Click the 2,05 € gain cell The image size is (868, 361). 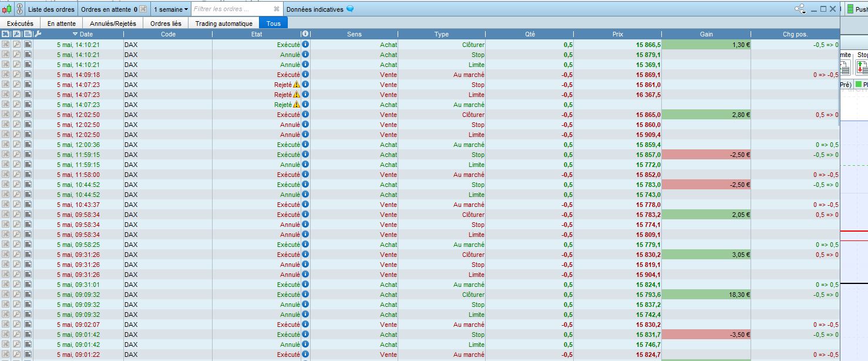706,215
